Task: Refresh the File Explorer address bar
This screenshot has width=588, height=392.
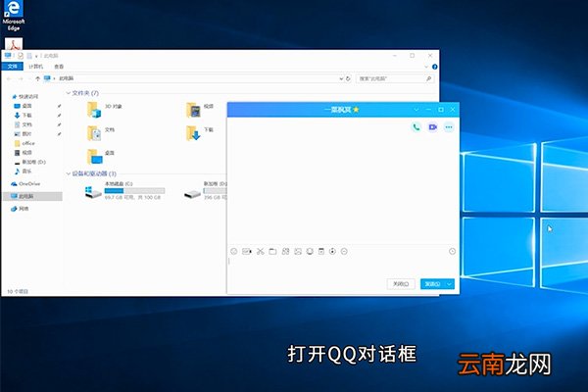Action: coord(348,78)
